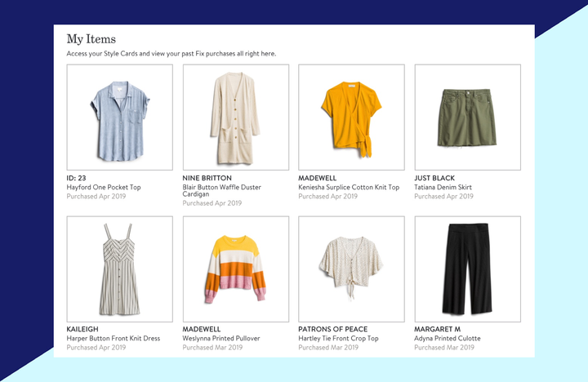Image resolution: width=588 pixels, height=382 pixels.
Task: Select the JUST BLACK brand name
Action: (x=434, y=178)
